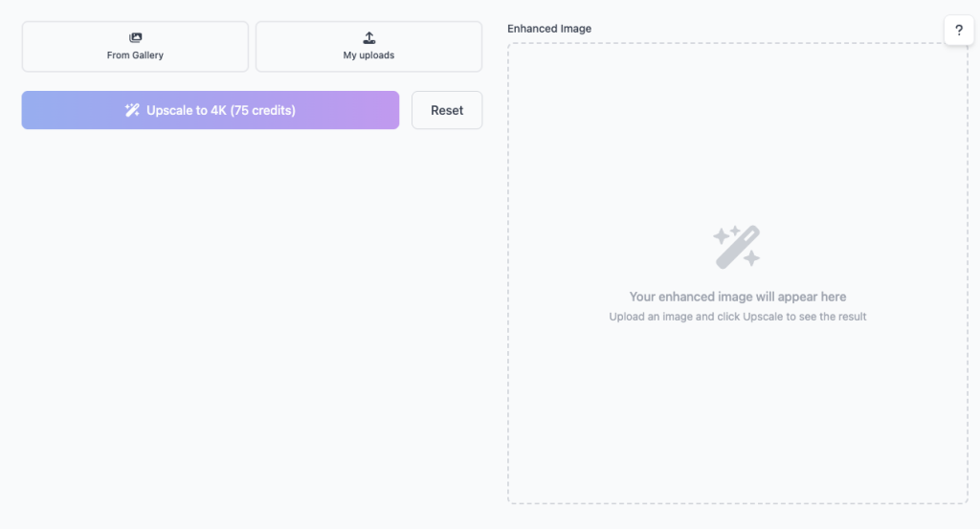This screenshot has width=980, height=529.
Task: Click the "My uploads" text label
Action: (368, 55)
